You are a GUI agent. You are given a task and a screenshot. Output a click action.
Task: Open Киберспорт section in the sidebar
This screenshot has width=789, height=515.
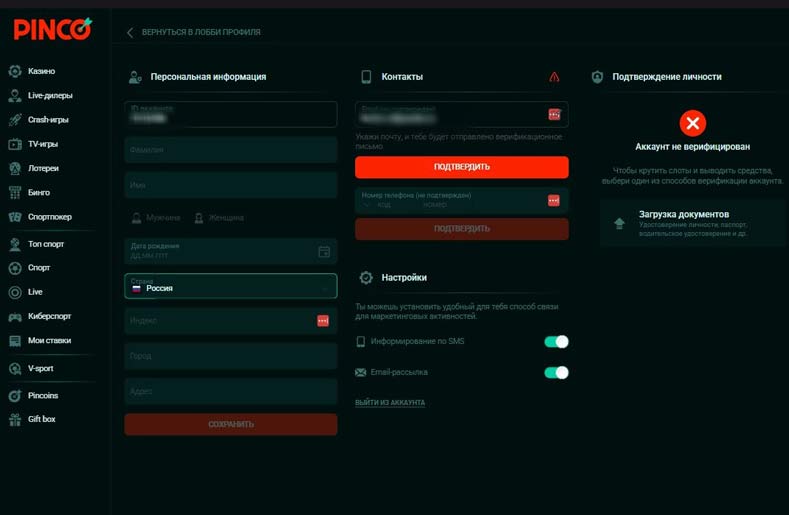pyautogui.click(x=49, y=316)
